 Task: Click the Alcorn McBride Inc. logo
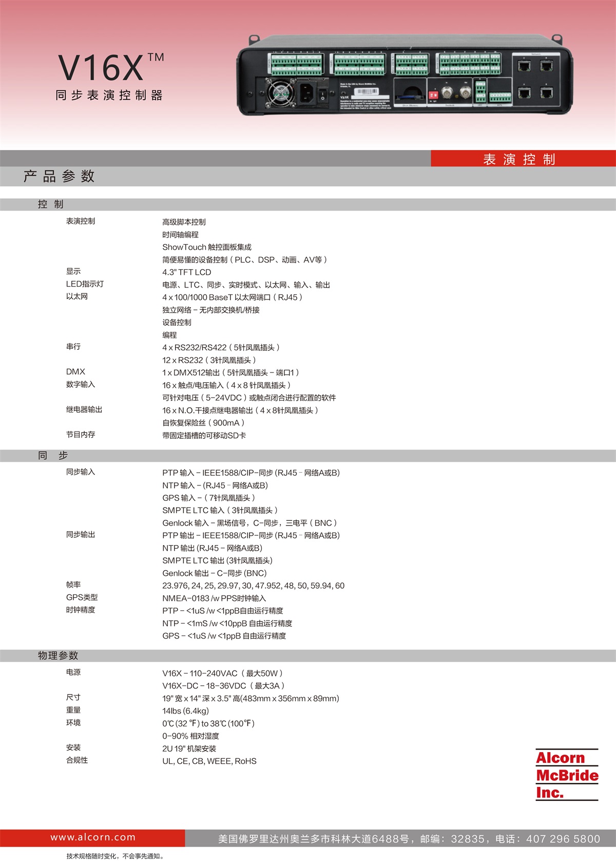(567, 775)
